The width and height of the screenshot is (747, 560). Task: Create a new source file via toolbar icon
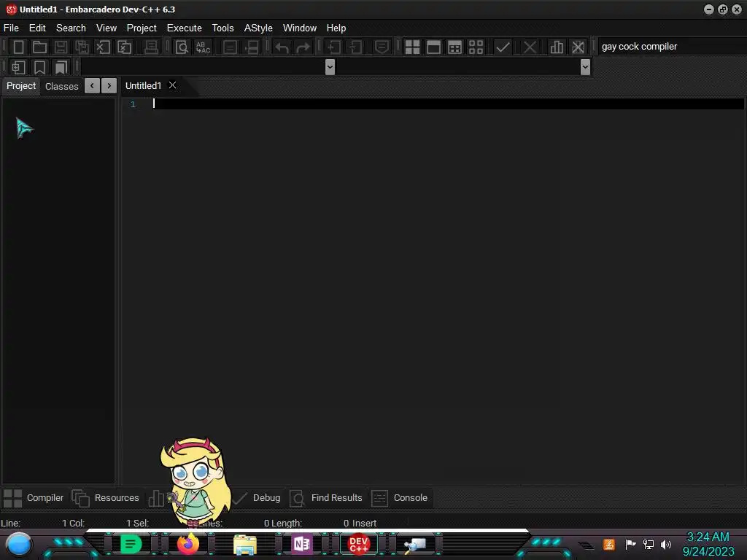point(18,47)
